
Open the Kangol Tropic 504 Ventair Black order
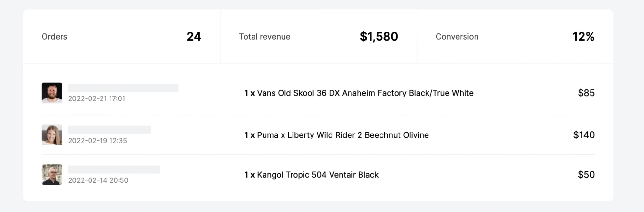point(311,175)
